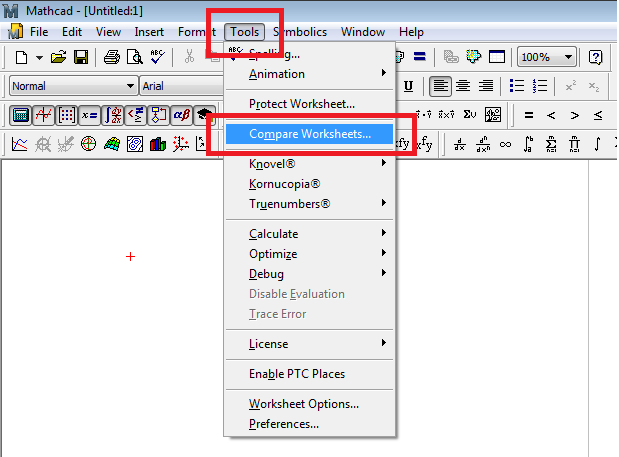This screenshot has width=619, height=457.
Task: Open the Calculator toolbar icon
Action: click(x=21, y=115)
